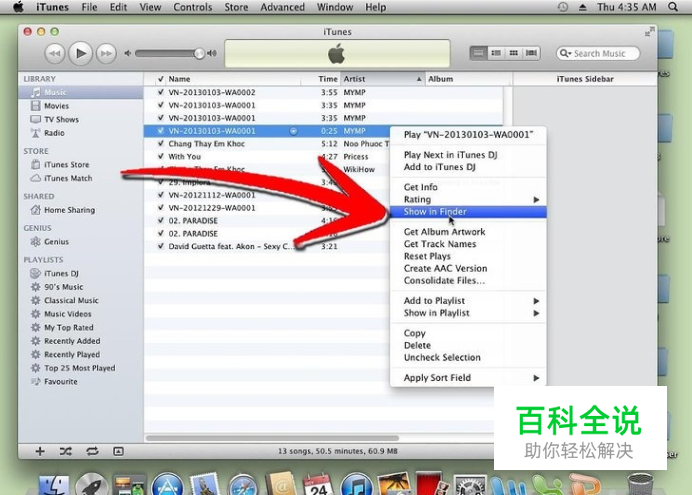The image size is (692, 495).
Task: Click the high volume speaker icon
Action: point(212,53)
